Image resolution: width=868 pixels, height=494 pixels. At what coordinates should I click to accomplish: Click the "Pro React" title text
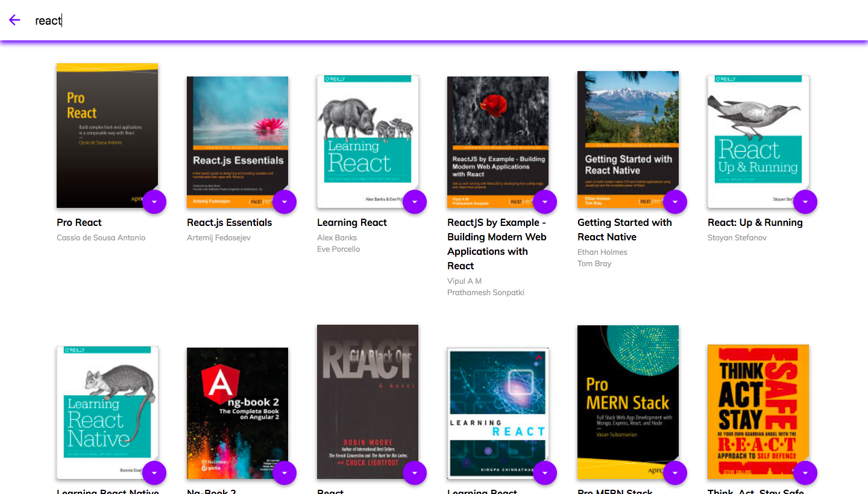(79, 222)
